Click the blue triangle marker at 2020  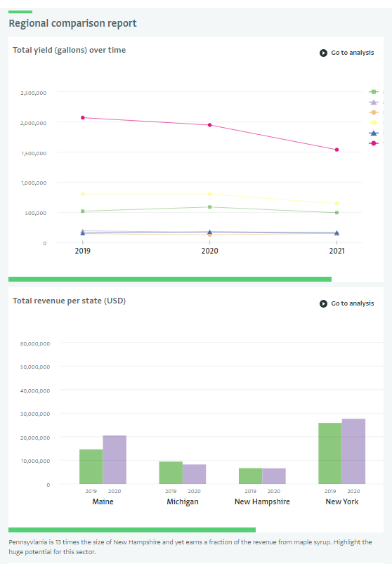pos(209,232)
